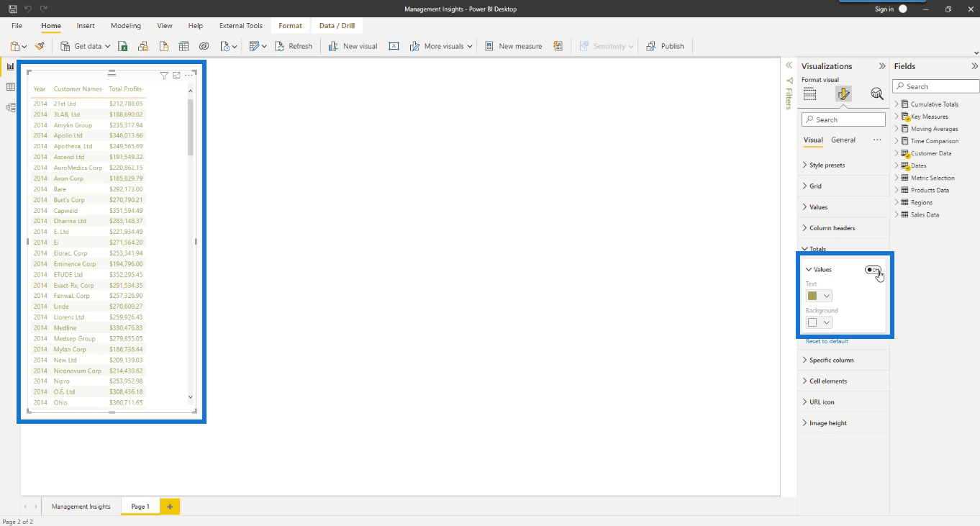Image resolution: width=980 pixels, height=526 pixels.
Task: Switch to Model view in left sidebar
Action: [x=10, y=107]
